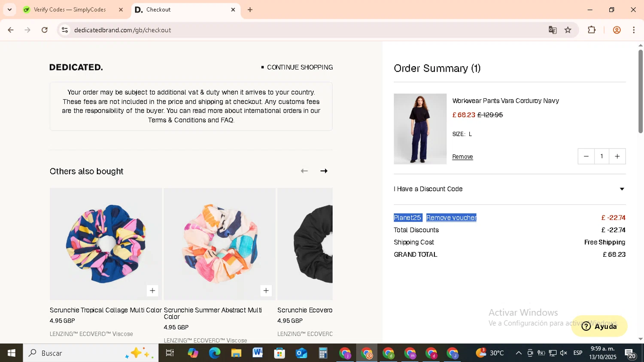Increase item quantity with plus button
The width and height of the screenshot is (644, 362).
point(617,156)
